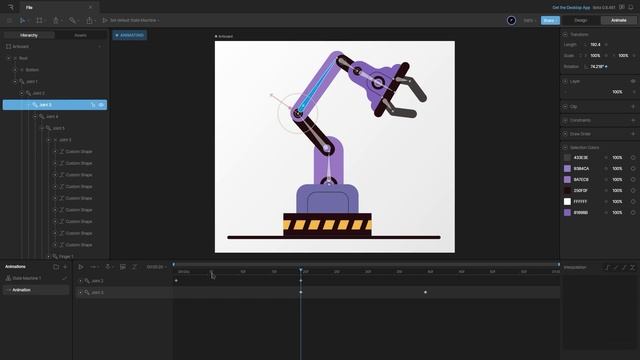Collapse Joint 4 in the hierarchy
The width and height of the screenshot is (640, 360).
point(35,117)
